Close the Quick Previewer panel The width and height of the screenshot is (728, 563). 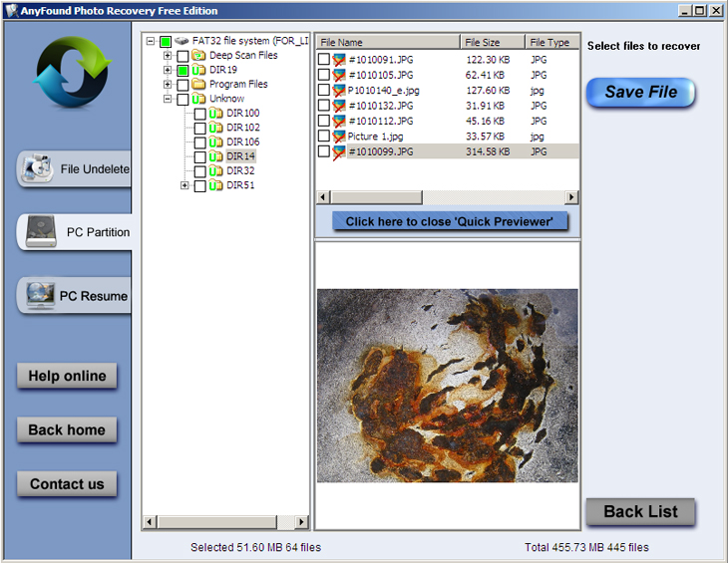450,221
